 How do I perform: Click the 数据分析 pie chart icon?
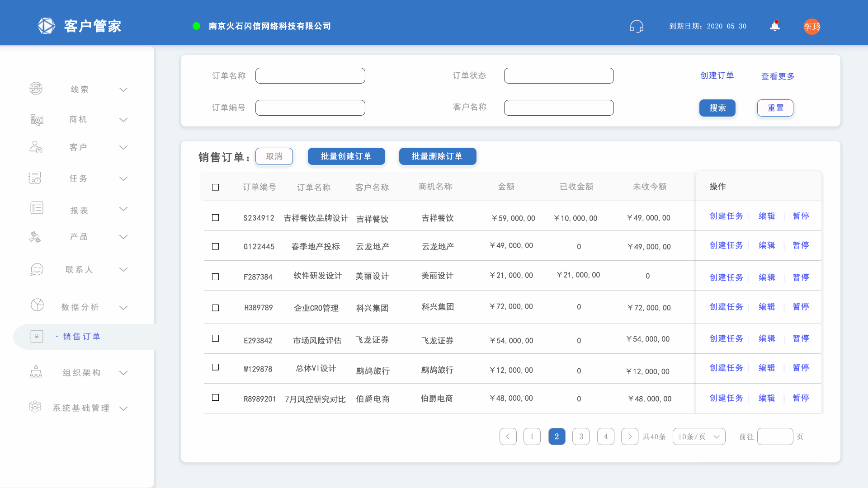point(37,305)
